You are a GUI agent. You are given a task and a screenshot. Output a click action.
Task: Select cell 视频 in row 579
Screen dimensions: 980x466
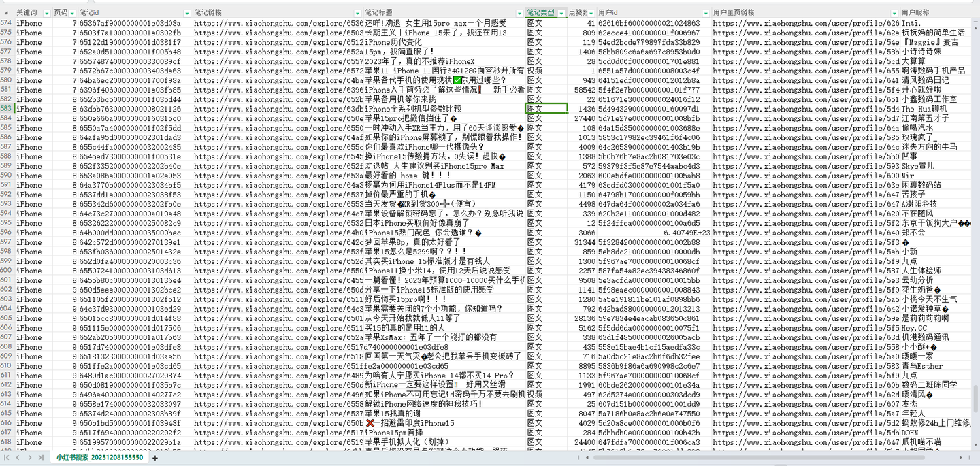[546, 71]
